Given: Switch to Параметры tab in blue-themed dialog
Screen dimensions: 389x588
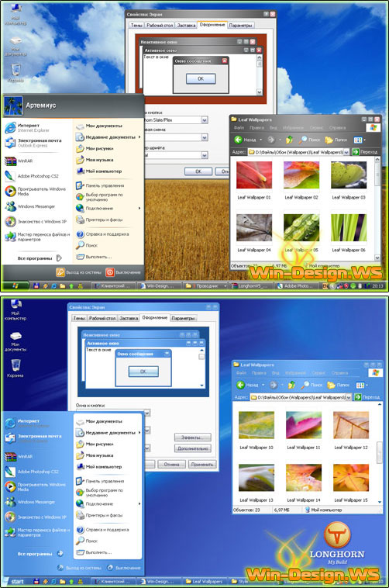Looking at the screenshot, I should point(183,318).
